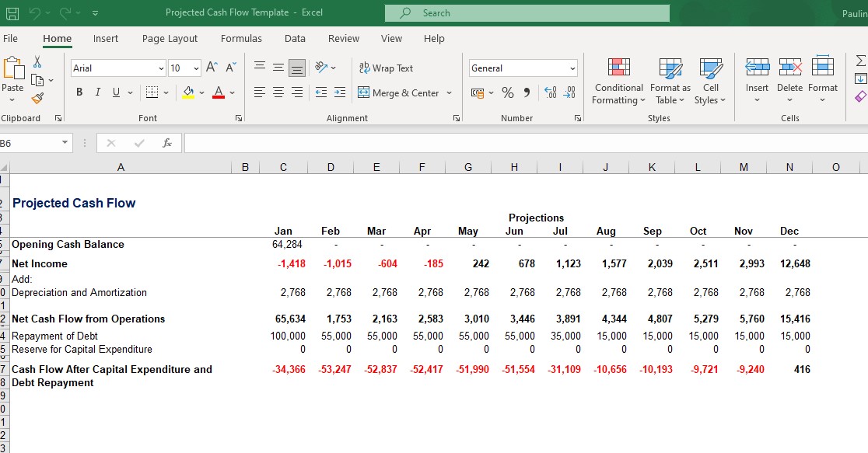Click the Format Painter brush icon
The height and width of the screenshot is (453, 868).
(37, 98)
